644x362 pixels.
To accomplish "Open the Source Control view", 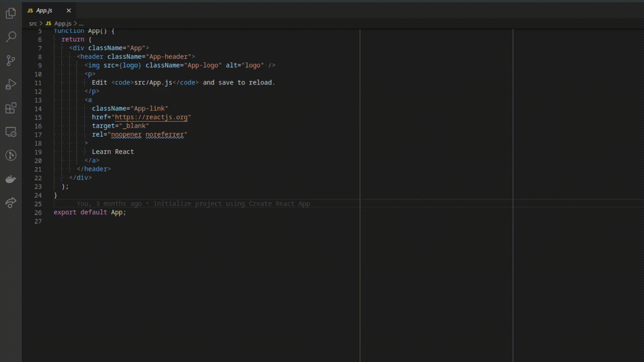I will [x=11, y=61].
